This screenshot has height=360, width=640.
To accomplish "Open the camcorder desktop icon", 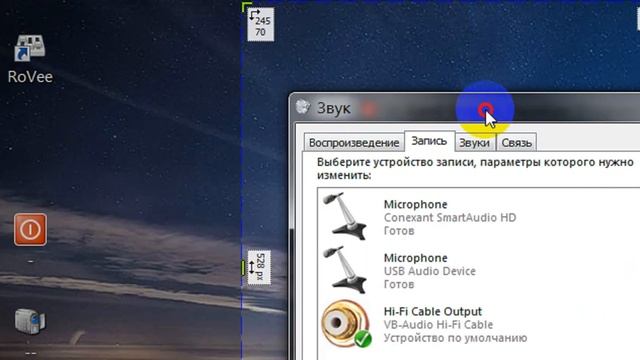I will pos(30,321).
